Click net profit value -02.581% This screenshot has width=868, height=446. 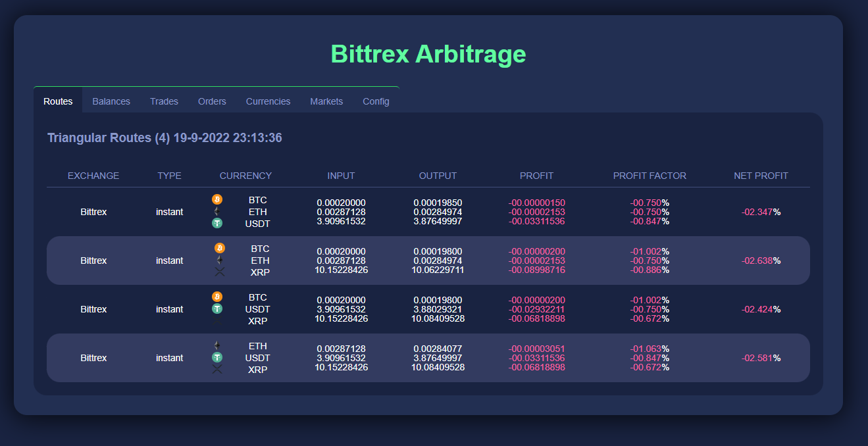761,358
